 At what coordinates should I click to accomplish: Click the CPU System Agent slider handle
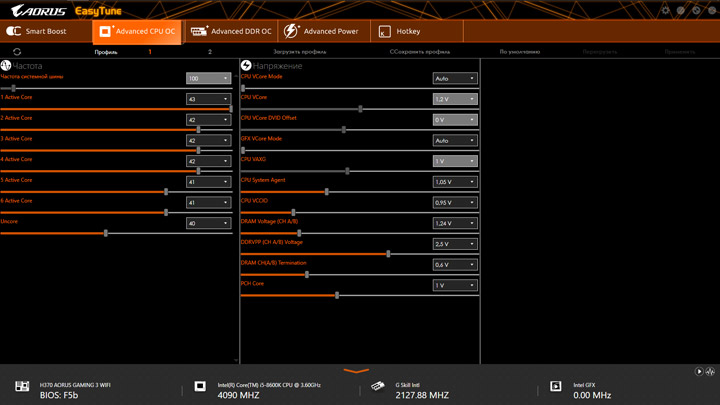(x=326, y=192)
